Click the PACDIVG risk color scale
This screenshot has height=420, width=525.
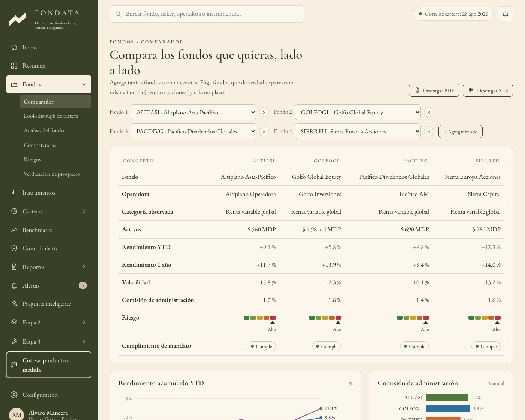tap(413, 318)
